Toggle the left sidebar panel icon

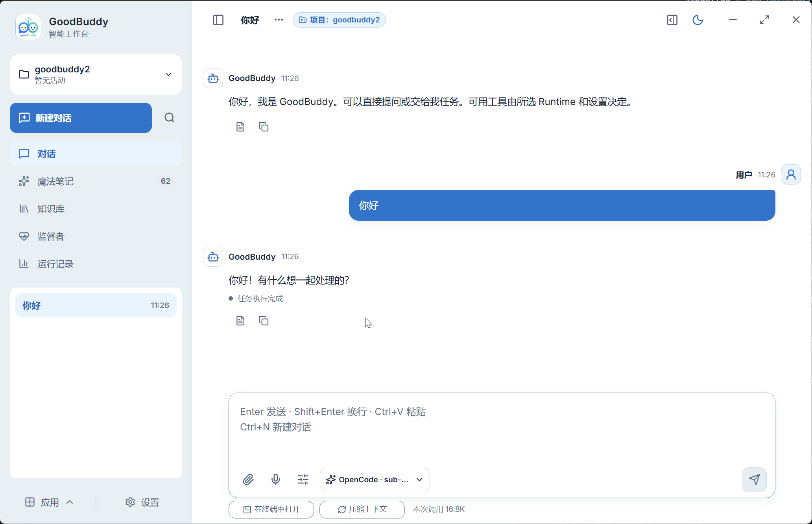218,20
